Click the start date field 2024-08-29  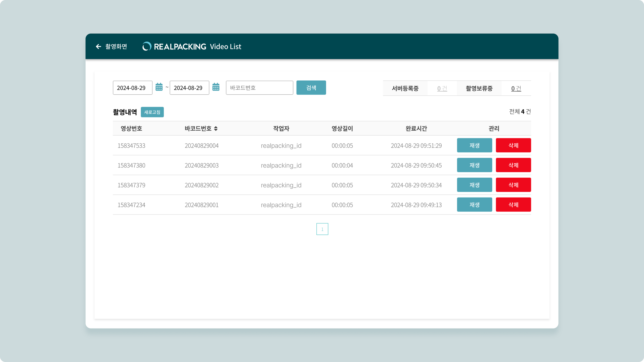132,88
